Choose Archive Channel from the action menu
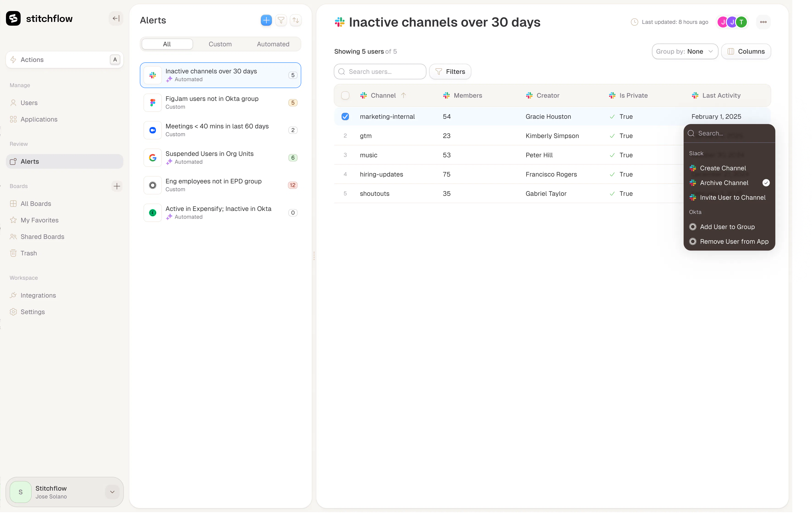The width and height of the screenshot is (812, 514). click(729, 183)
